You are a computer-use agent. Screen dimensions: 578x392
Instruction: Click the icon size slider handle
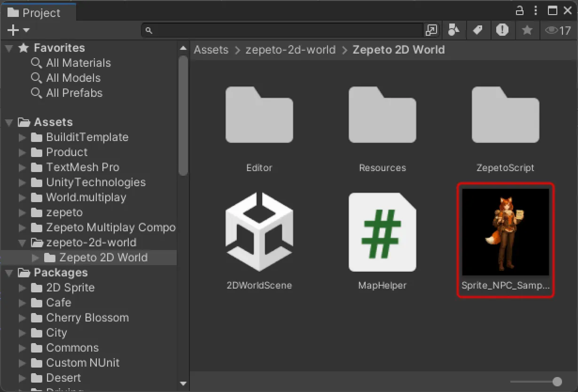pyautogui.click(x=557, y=382)
